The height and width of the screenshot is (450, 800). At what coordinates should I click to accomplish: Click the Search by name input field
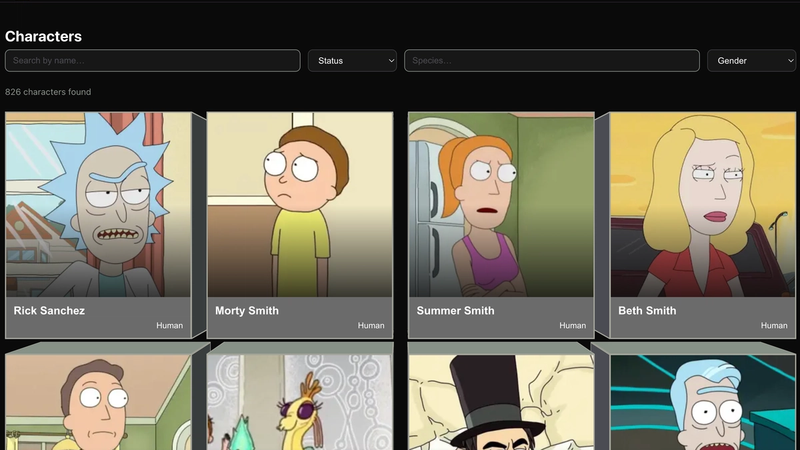tap(153, 61)
